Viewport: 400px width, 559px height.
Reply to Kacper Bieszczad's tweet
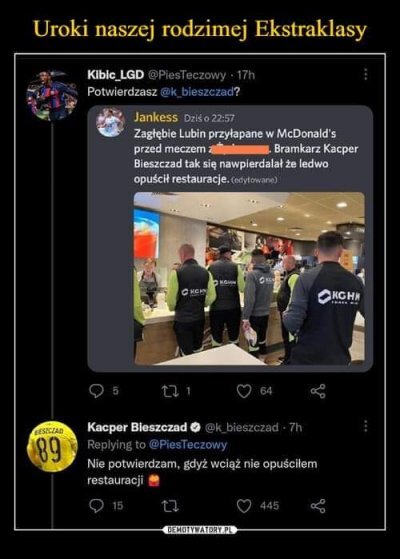coord(96,506)
